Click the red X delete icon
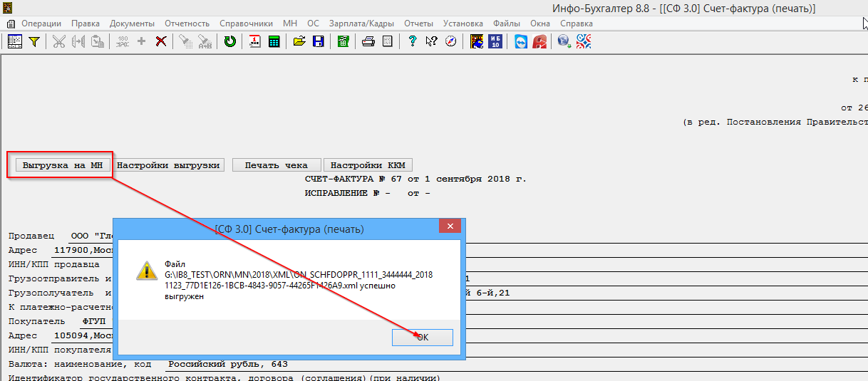This screenshot has height=381, width=868. pos(161,41)
